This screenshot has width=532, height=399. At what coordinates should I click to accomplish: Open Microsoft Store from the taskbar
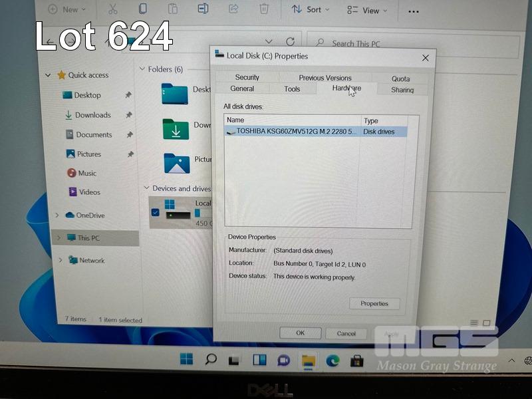(x=357, y=360)
